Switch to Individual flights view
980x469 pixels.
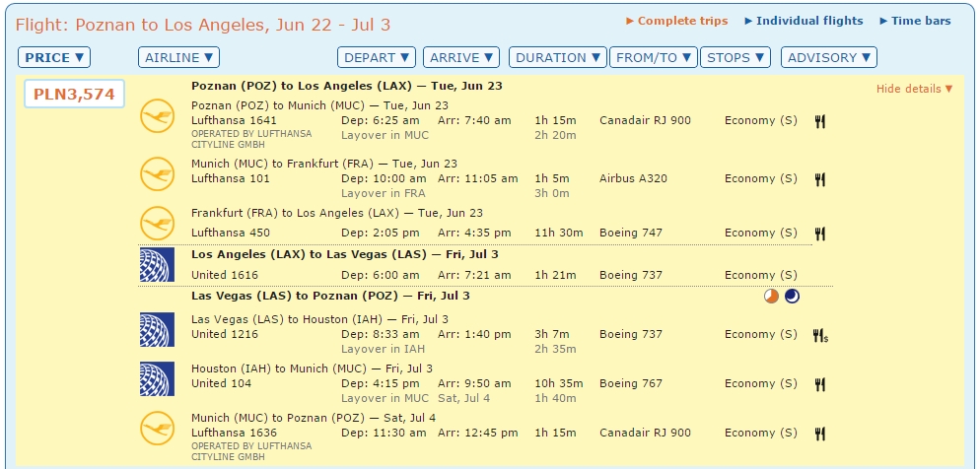tap(804, 21)
